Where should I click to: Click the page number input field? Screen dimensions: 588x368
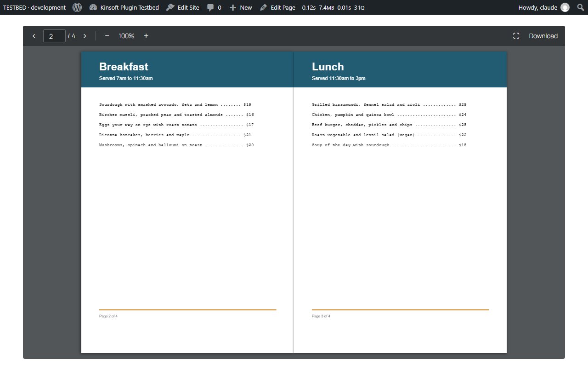(x=54, y=36)
